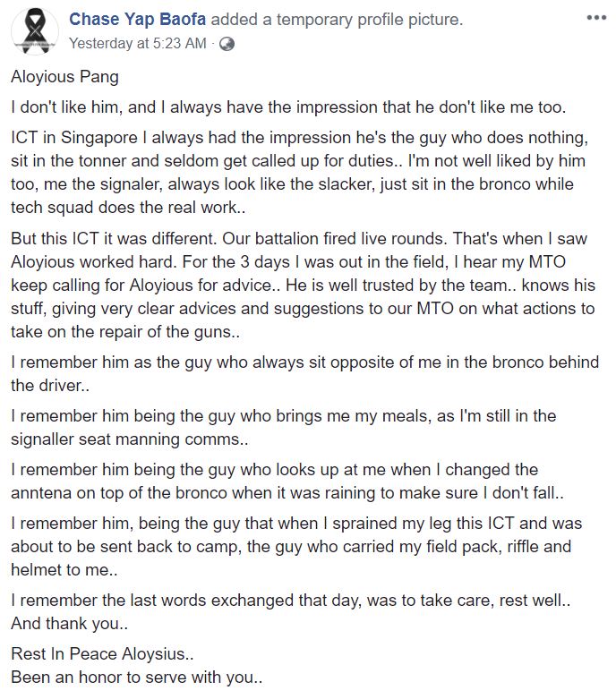Click the 'signaller seat manning comms' line
Viewport: 616px width, 699px height.
coord(129,439)
